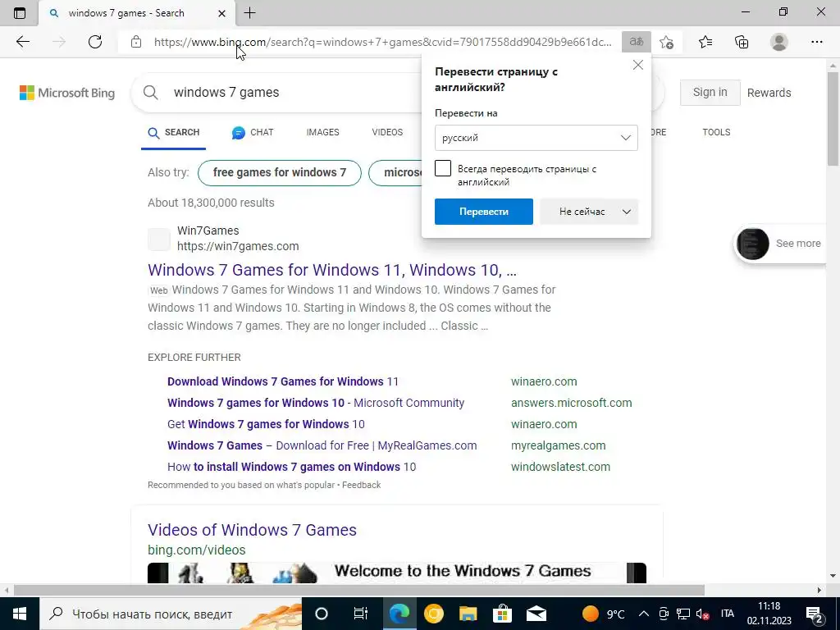Open the target language dropdown (русский)
This screenshot has width=840, height=630.
pyautogui.click(x=536, y=138)
